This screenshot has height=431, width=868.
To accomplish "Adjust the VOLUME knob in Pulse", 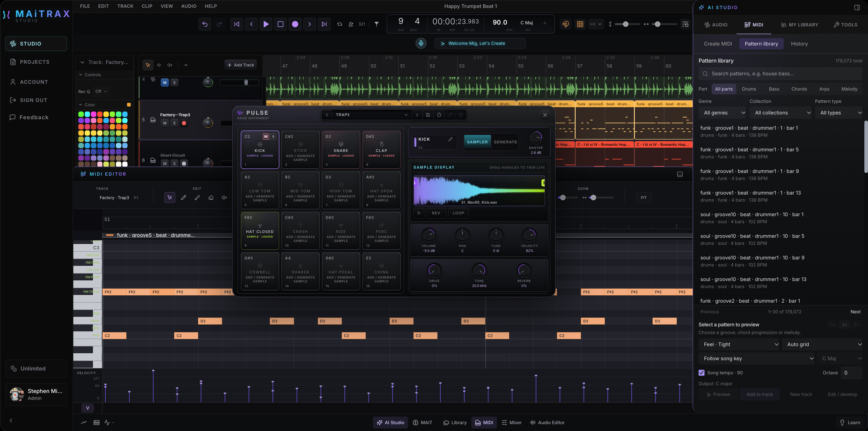I will (x=429, y=235).
